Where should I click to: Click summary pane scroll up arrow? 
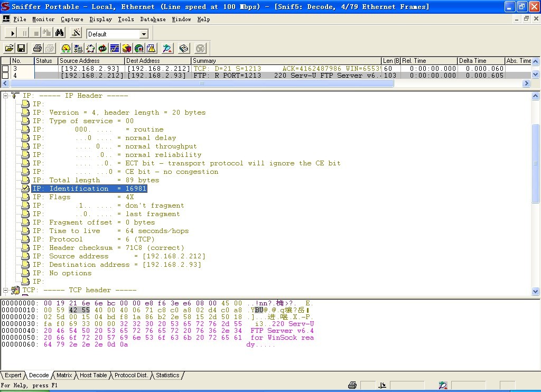point(536,61)
